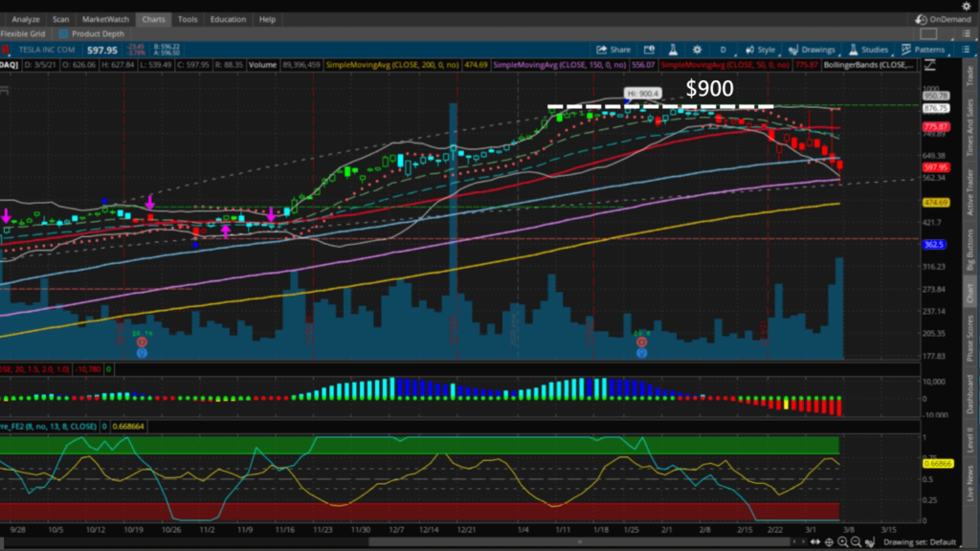Open the Drawing set: Default dropdown
This screenshot has width=980, height=551.
(920, 542)
